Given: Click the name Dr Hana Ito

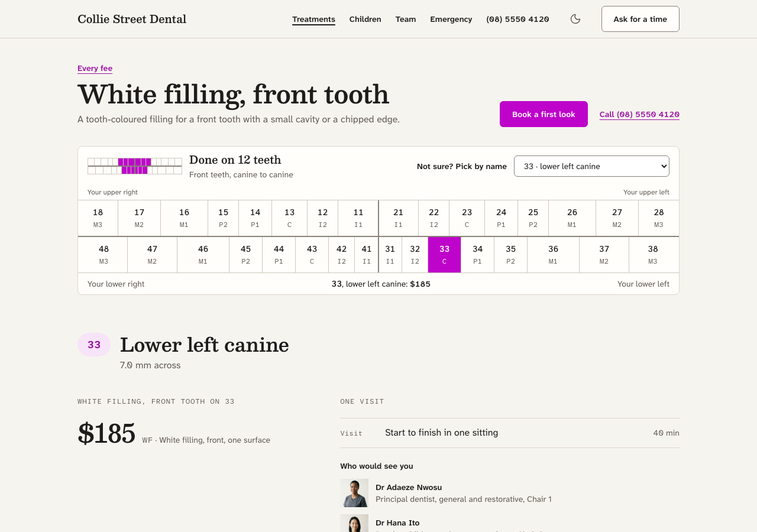Looking at the screenshot, I should click(x=397, y=523).
